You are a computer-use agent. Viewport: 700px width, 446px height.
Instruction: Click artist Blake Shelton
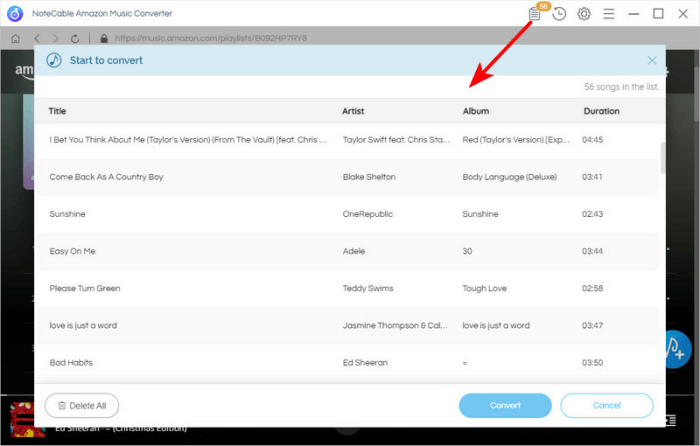pos(369,177)
